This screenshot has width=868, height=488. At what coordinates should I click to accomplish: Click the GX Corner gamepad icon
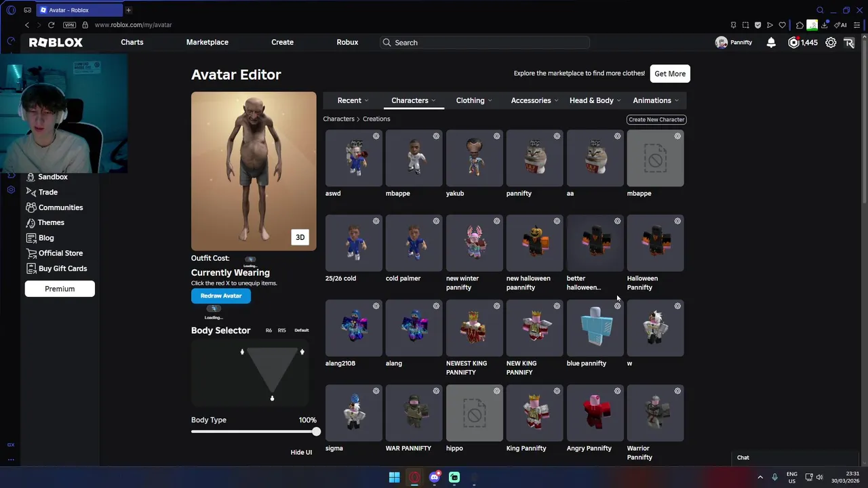click(27, 10)
